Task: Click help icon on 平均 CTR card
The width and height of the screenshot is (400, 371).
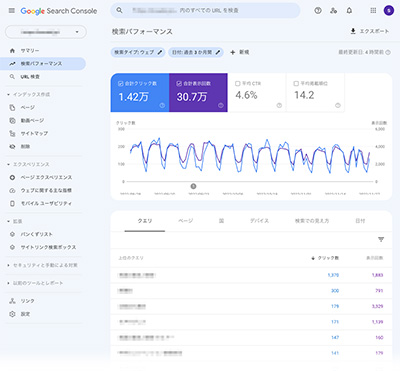Action: coord(279,105)
